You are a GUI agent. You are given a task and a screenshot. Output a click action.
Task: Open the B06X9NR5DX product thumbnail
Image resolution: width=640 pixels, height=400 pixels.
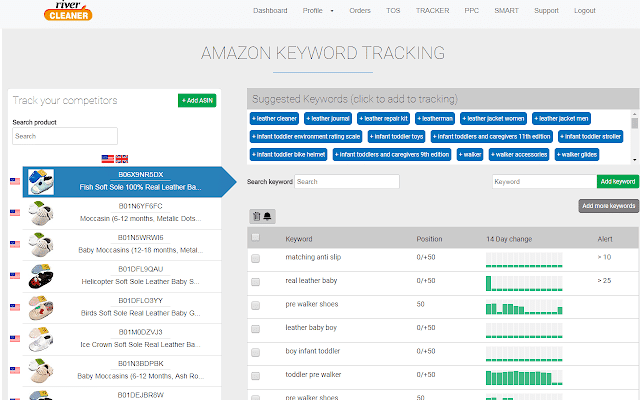point(41,182)
